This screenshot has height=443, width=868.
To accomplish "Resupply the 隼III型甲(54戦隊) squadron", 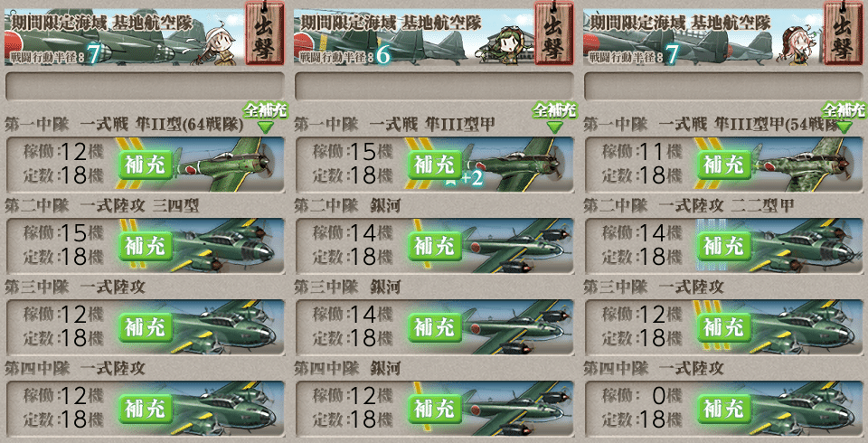I will [724, 165].
